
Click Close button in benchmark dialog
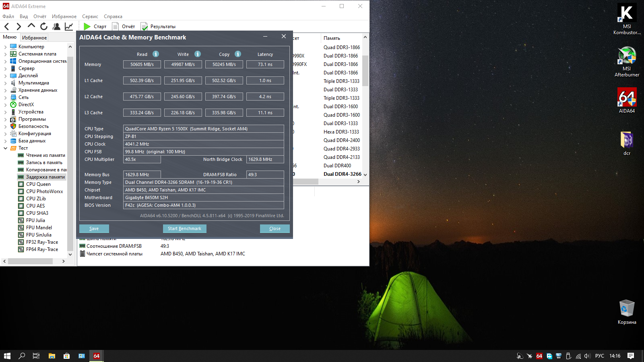click(x=275, y=228)
